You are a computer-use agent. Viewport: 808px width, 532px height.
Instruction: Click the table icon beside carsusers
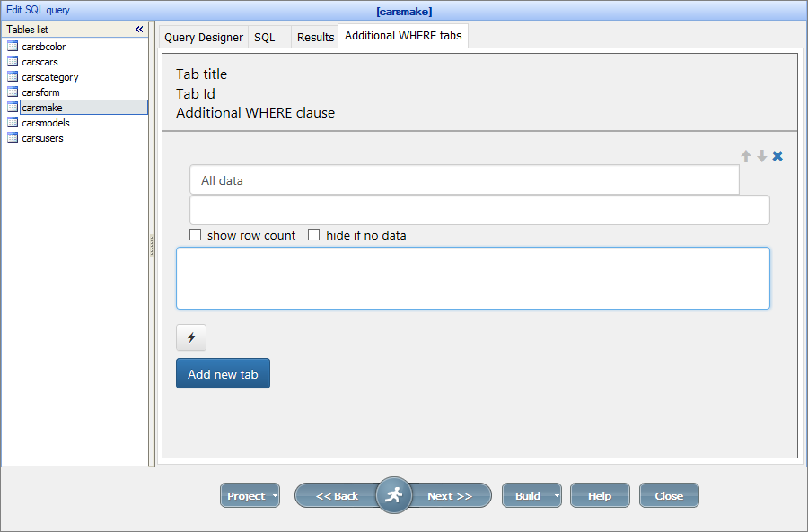pos(12,137)
